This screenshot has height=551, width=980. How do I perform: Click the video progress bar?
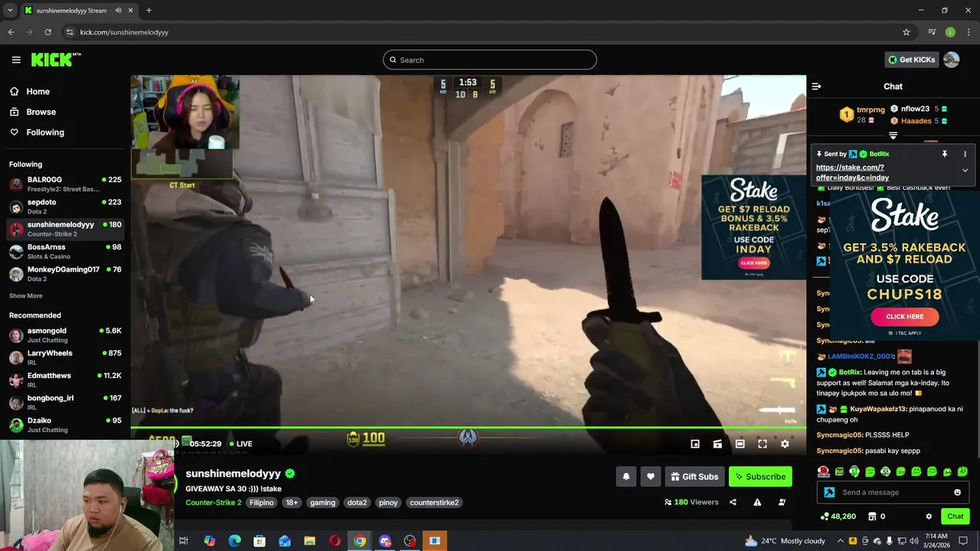pos(468,428)
